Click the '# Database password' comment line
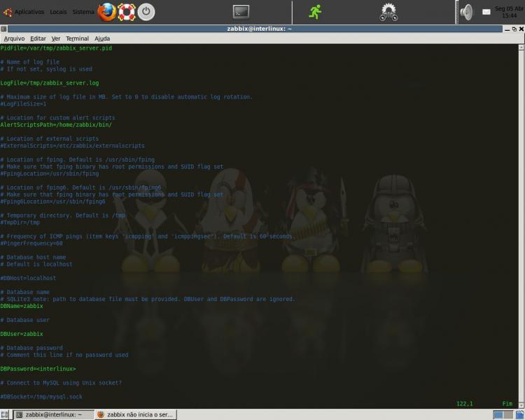The width and height of the screenshot is (525, 420). tap(31, 348)
